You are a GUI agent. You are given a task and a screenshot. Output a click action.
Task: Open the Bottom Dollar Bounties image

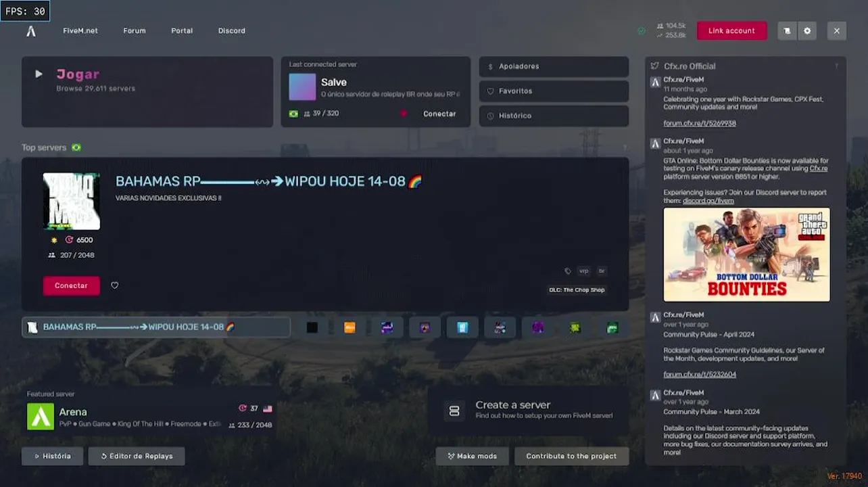tap(746, 254)
